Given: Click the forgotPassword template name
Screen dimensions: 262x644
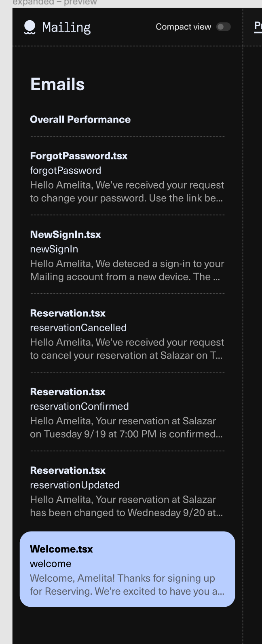Looking at the screenshot, I should pyautogui.click(x=66, y=170).
